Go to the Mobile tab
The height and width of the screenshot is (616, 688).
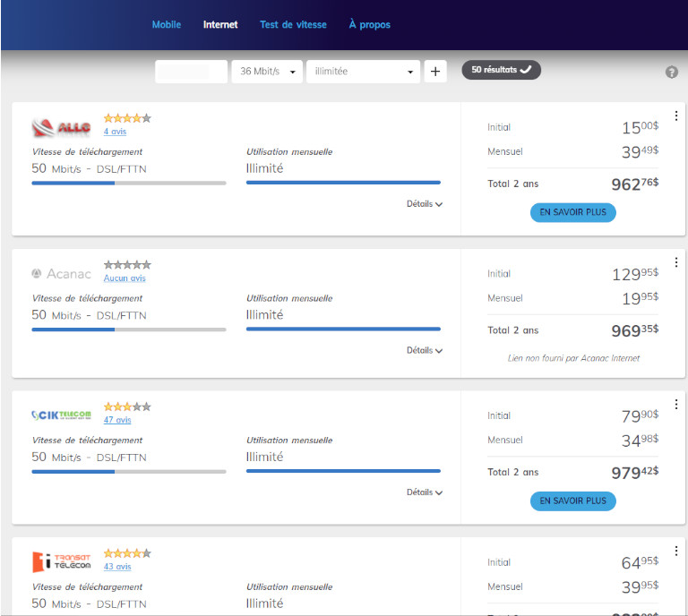(x=167, y=25)
